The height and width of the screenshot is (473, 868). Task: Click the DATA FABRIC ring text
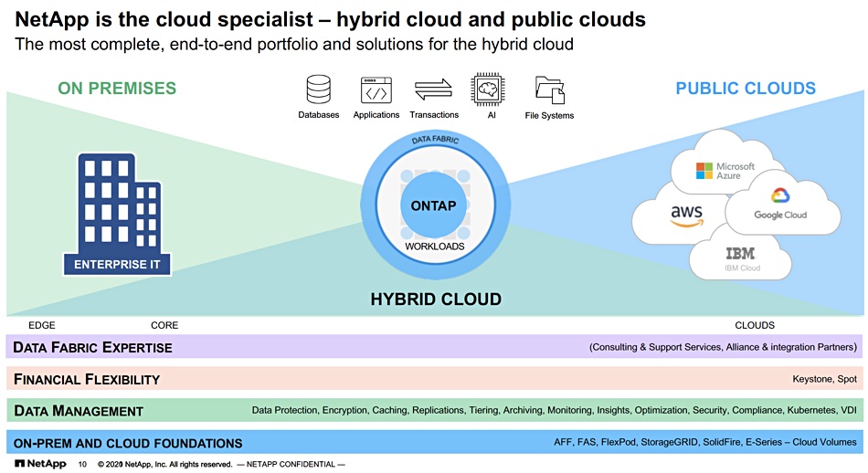click(435, 139)
